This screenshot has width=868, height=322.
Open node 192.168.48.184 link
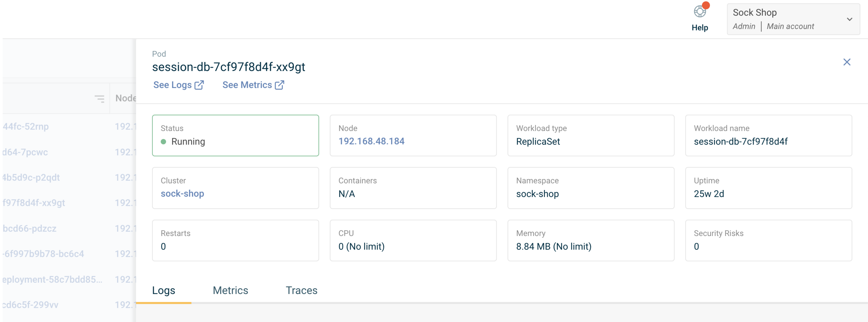(x=371, y=141)
